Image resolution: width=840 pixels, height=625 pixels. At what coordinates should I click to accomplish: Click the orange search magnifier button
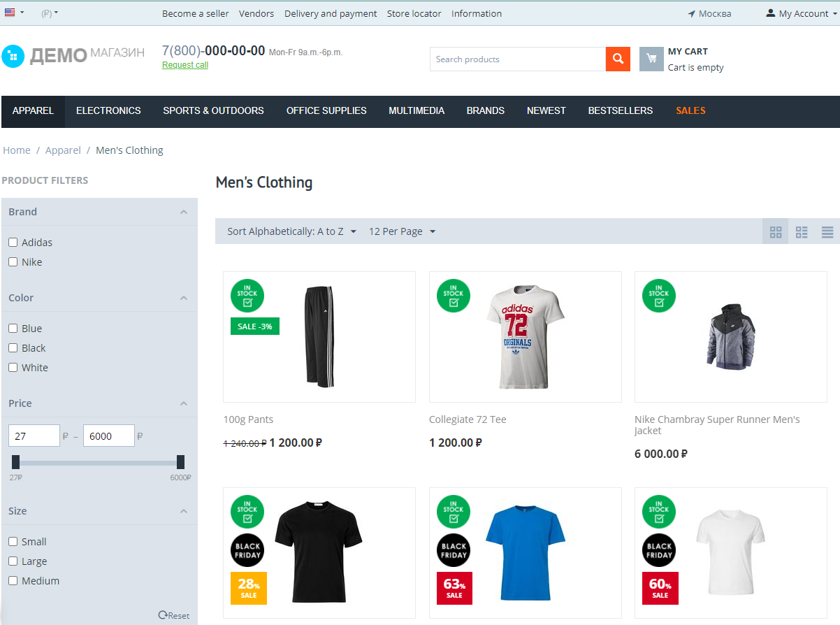pos(618,59)
